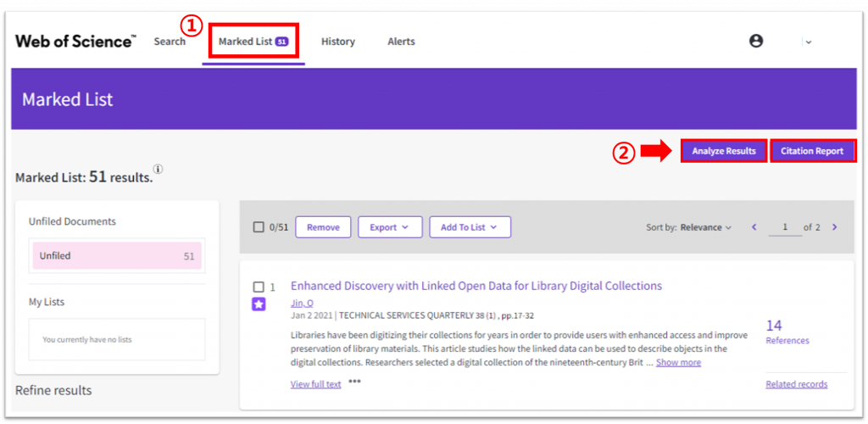Viewport: 868px width, 424px height.
Task: Go to next results page arrow
Action: (x=834, y=227)
